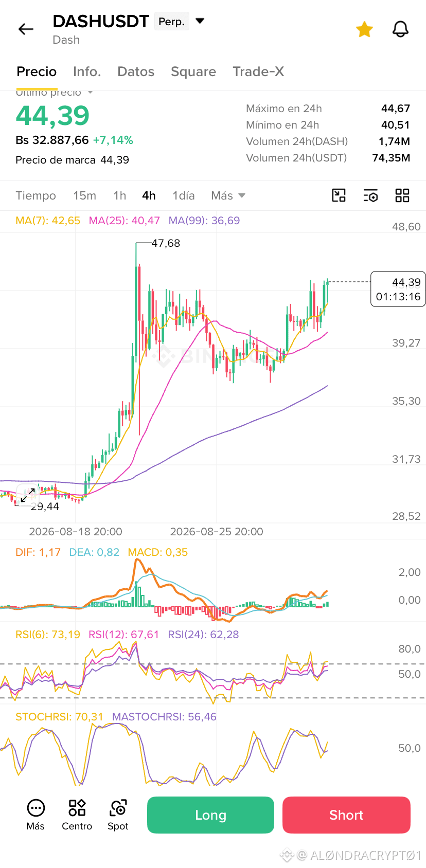Select the Precio tab
This screenshot has width=426, height=868.
click(37, 71)
